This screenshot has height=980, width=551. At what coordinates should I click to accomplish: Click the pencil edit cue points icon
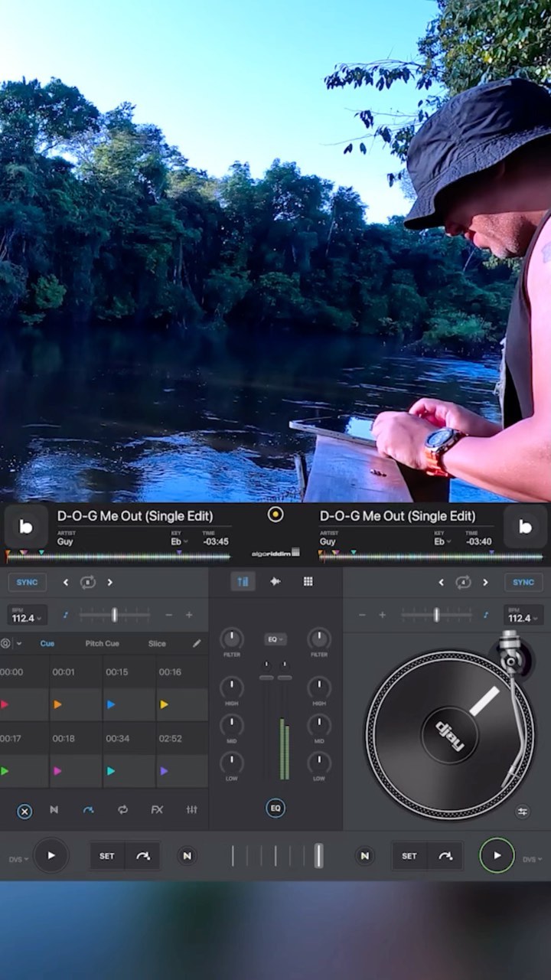click(x=197, y=643)
